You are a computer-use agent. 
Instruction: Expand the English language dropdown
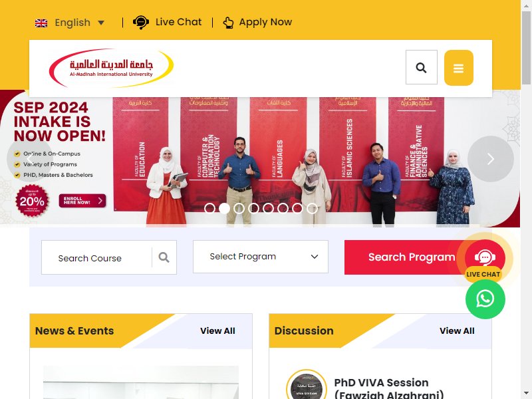pos(70,23)
